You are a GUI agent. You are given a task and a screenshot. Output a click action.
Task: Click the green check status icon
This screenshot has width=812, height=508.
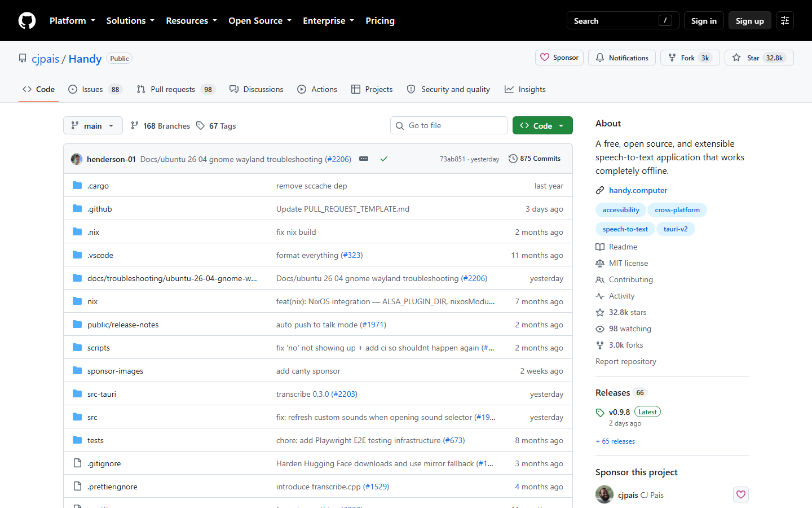[384, 159]
